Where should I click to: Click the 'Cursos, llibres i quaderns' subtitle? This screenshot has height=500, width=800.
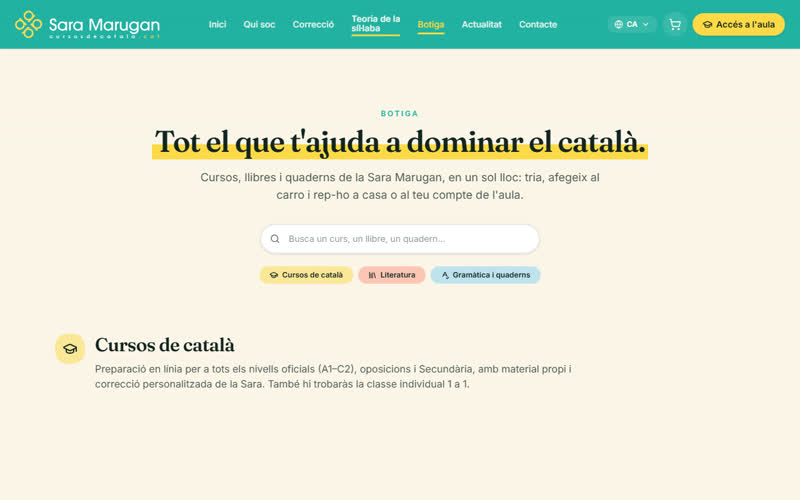tap(400, 186)
